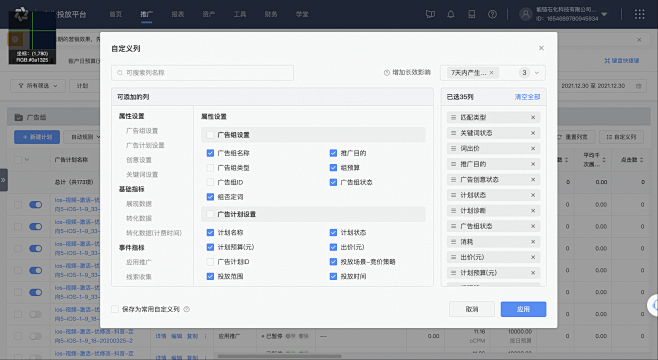Select all under 广告计划设置 header checkbox
The image size is (658, 360).
[210, 214]
